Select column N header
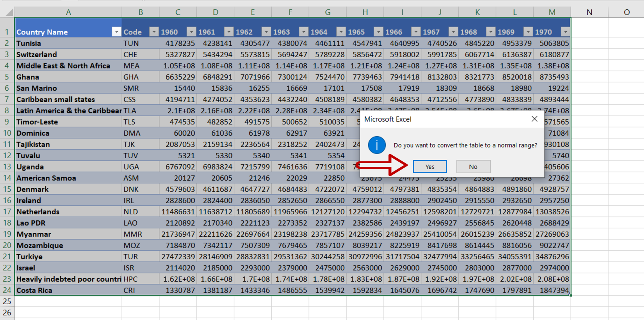This screenshot has height=320, width=644. pyautogui.click(x=590, y=12)
